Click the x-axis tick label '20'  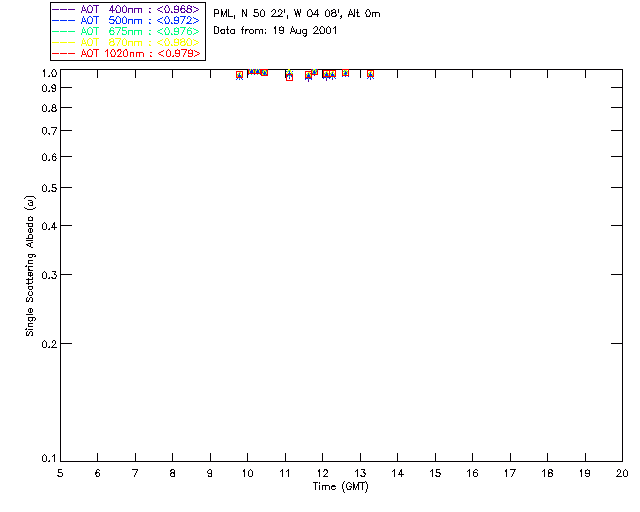[x=622, y=473]
